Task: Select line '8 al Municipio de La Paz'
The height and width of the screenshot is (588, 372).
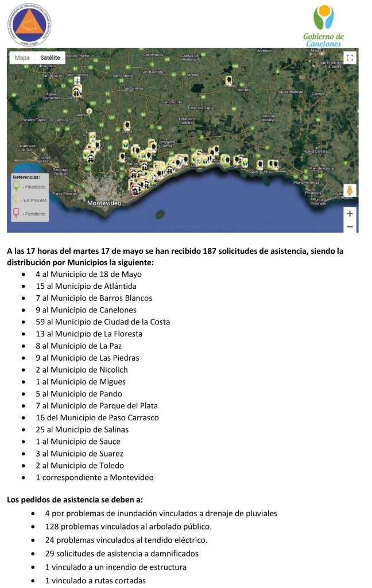Action: [79, 346]
